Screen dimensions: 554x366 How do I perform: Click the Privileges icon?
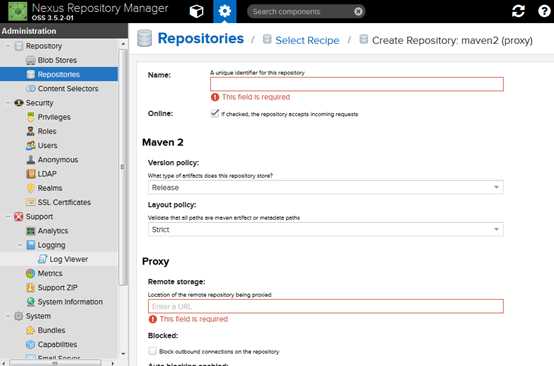31,117
